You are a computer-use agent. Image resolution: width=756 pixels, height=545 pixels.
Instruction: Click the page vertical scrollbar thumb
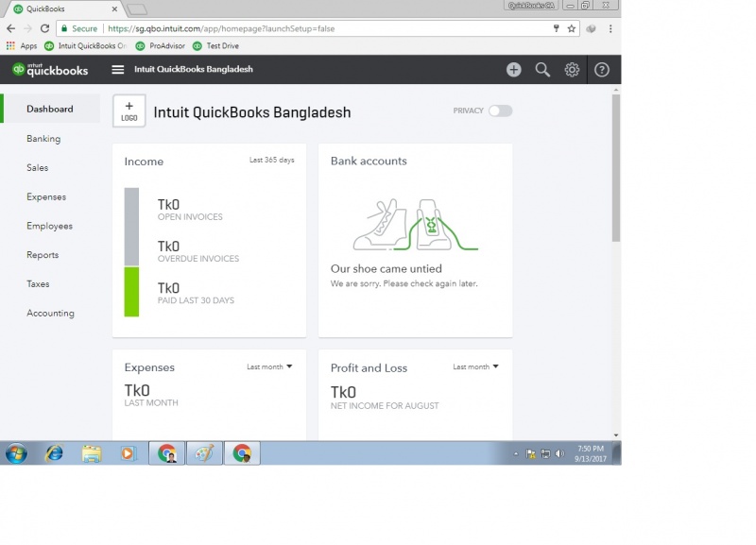coord(616,168)
